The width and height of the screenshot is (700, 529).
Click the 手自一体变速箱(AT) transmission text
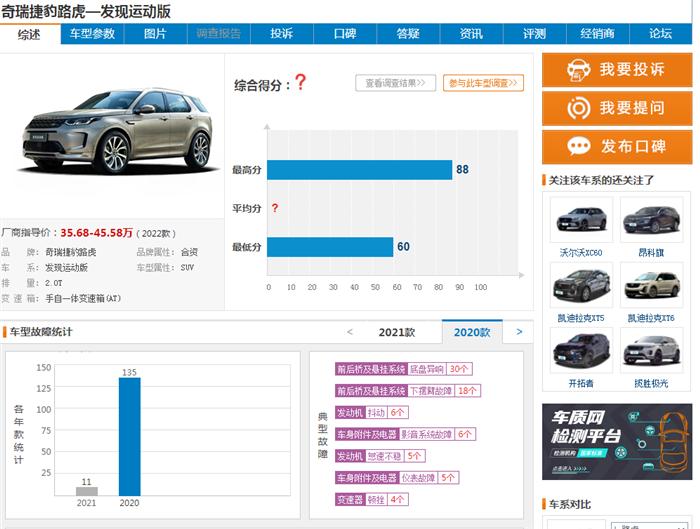[x=83, y=298]
